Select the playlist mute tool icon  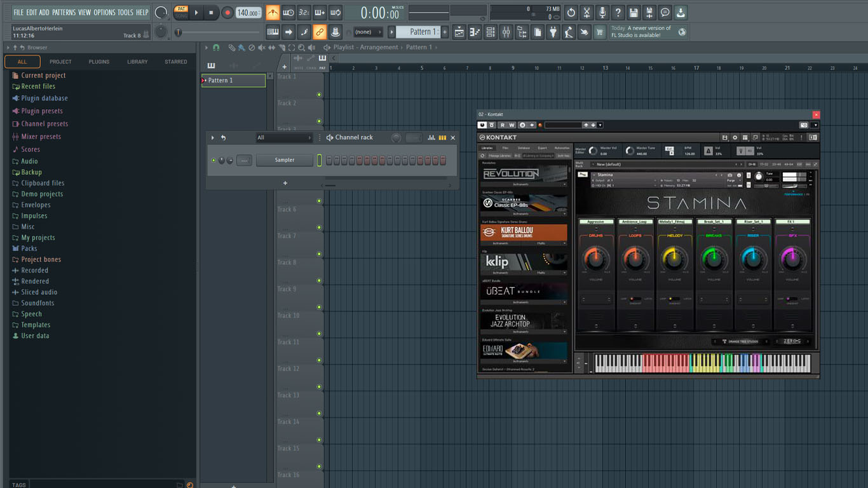click(x=261, y=48)
